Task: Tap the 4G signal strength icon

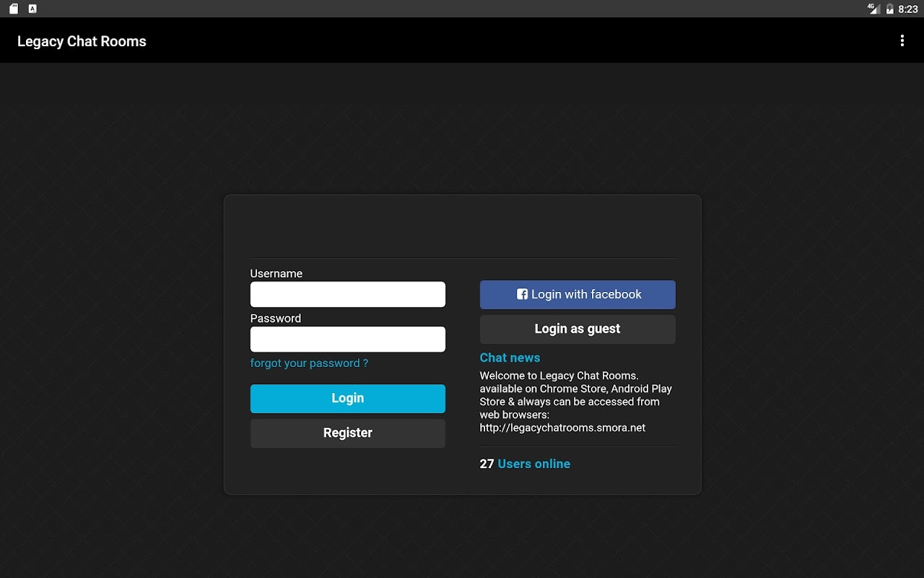Action: (873, 9)
